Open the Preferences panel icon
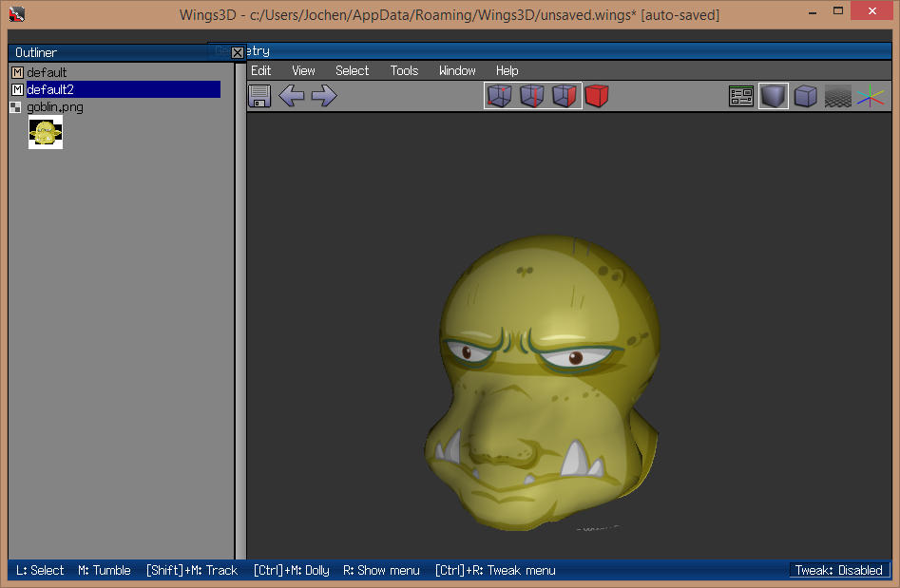The height and width of the screenshot is (588, 900). coord(741,96)
